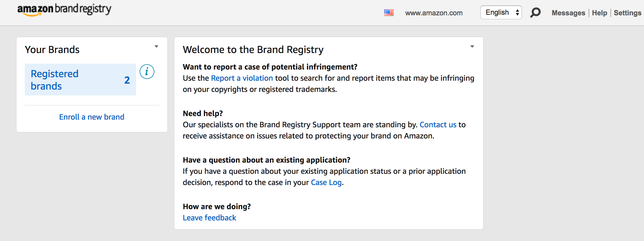Screen dimensions: 644x241
Task: Open the Help menu item
Action: pyautogui.click(x=600, y=13)
